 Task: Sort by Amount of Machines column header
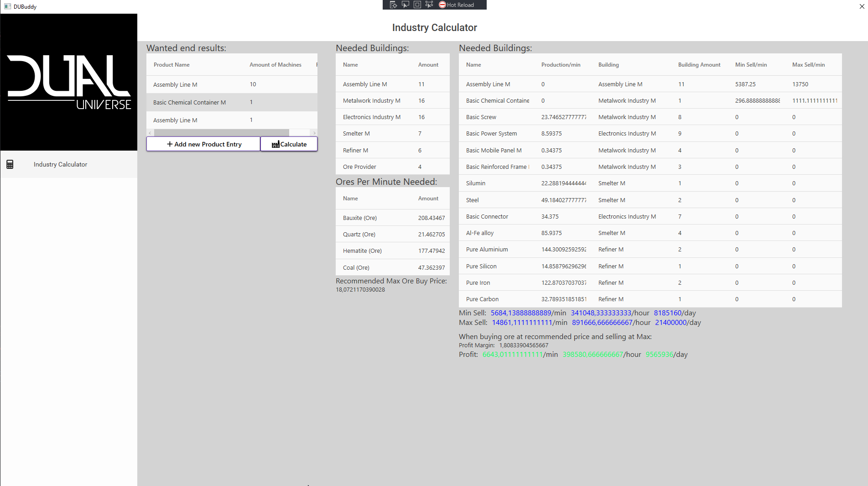click(275, 65)
